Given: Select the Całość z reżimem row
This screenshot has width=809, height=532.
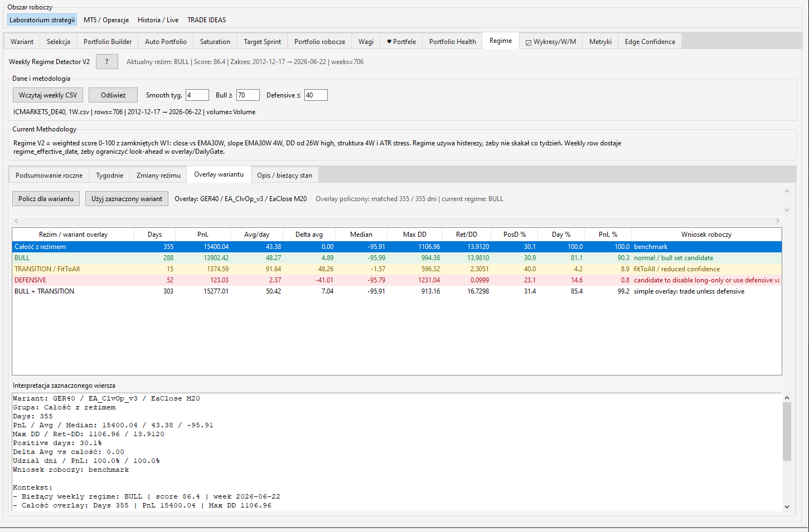Looking at the screenshot, I should tap(396, 247).
